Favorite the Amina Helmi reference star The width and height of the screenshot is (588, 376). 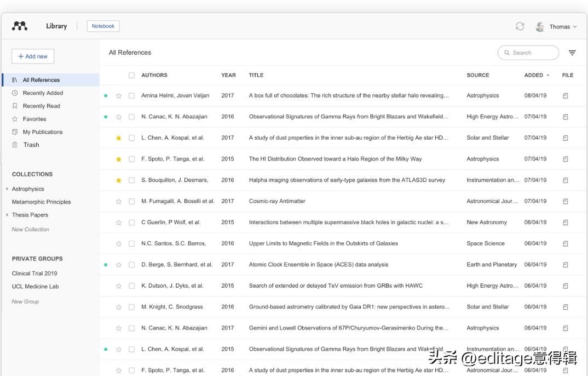tap(118, 96)
